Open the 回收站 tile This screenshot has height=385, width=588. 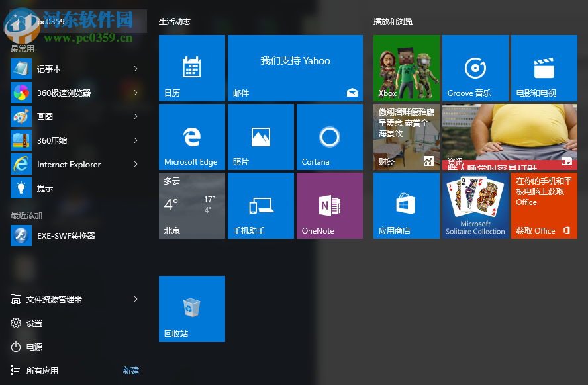pyautogui.click(x=191, y=309)
